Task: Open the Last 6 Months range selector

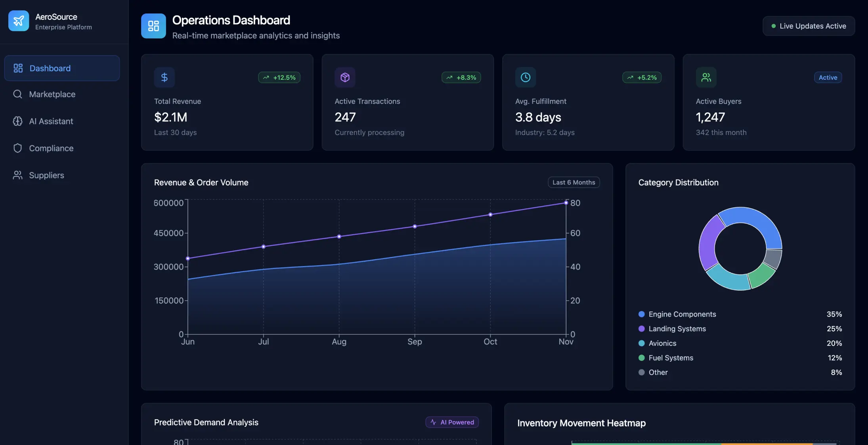Action: [x=574, y=182]
